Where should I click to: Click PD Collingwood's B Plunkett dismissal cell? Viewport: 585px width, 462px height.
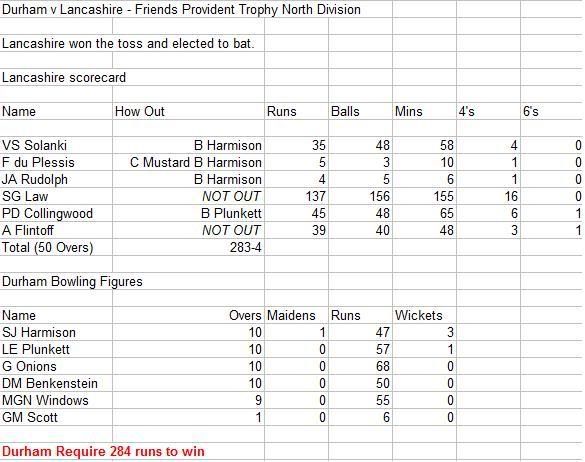tap(188, 213)
